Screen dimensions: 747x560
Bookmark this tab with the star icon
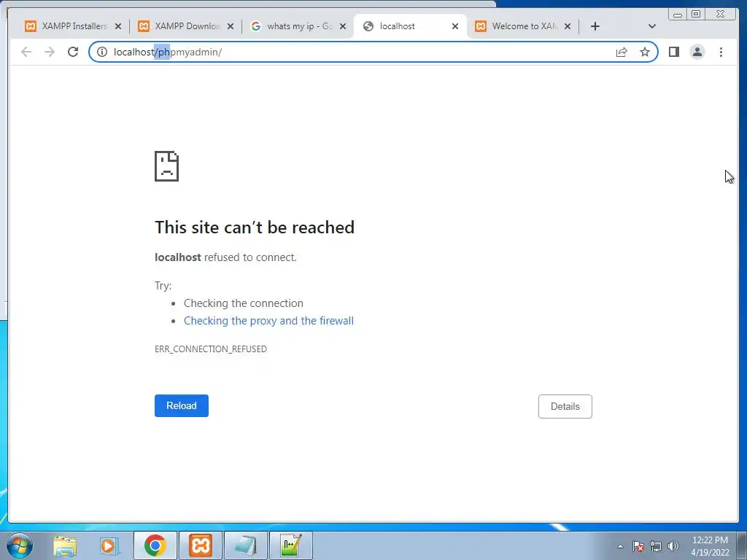point(645,52)
